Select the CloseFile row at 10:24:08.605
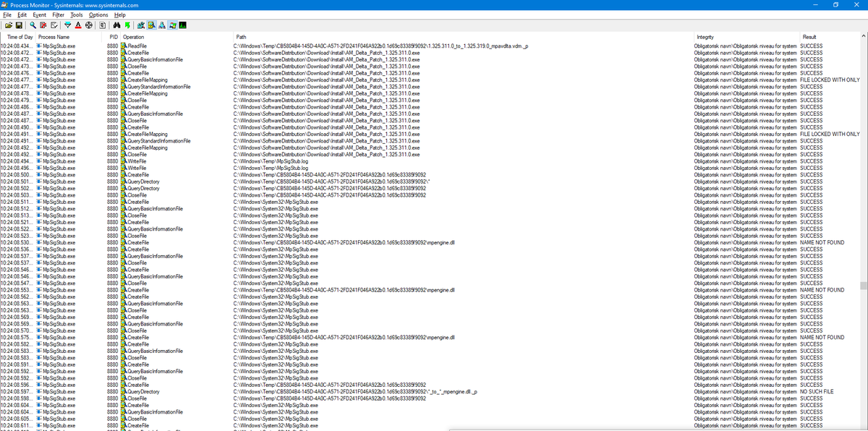The image size is (868, 431). [430, 419]
